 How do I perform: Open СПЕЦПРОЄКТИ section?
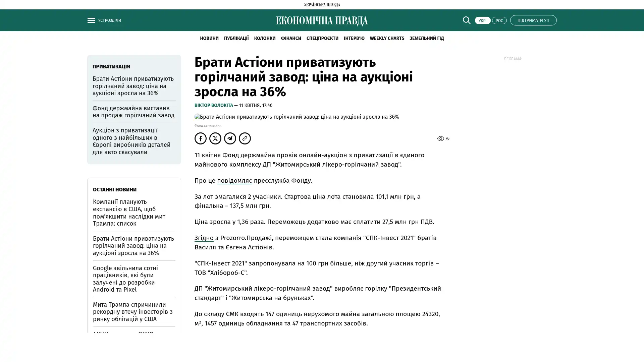322,38
